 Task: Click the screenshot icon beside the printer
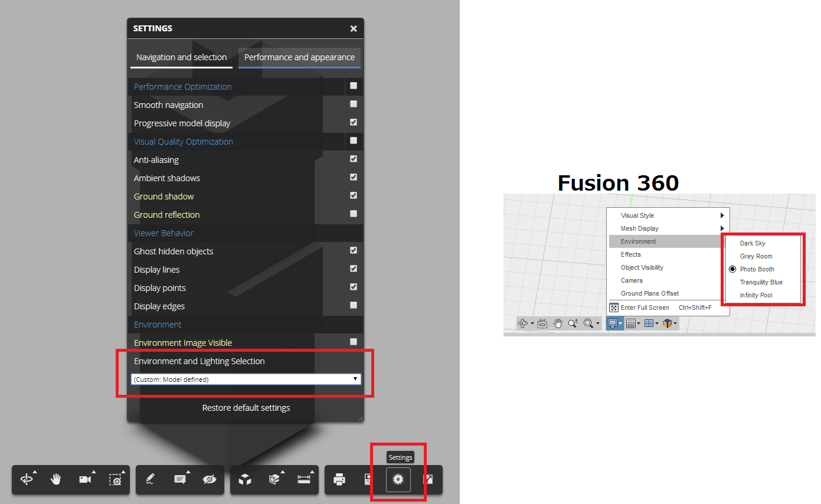(x=367, y=479)
